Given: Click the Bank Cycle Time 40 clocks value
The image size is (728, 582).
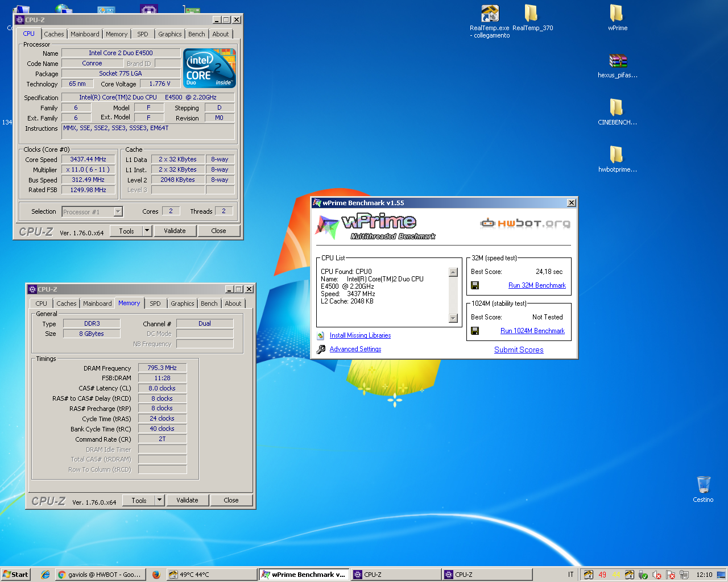Looking at the screenshot, I should coord(162,429).
